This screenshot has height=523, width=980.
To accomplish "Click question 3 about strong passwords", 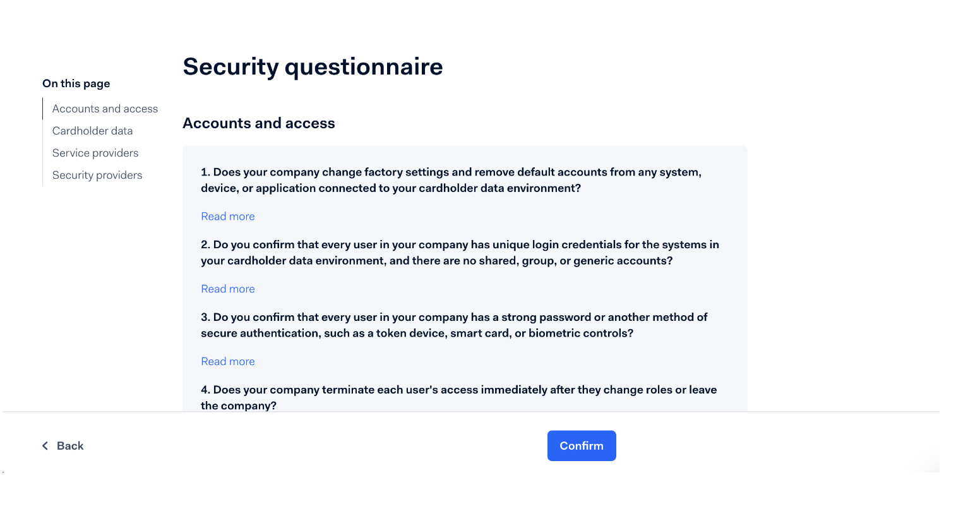I will tap(454, 325).
